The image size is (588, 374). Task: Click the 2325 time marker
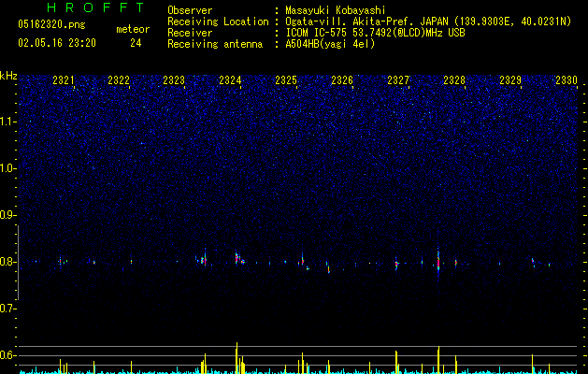(x=286, y=80)
